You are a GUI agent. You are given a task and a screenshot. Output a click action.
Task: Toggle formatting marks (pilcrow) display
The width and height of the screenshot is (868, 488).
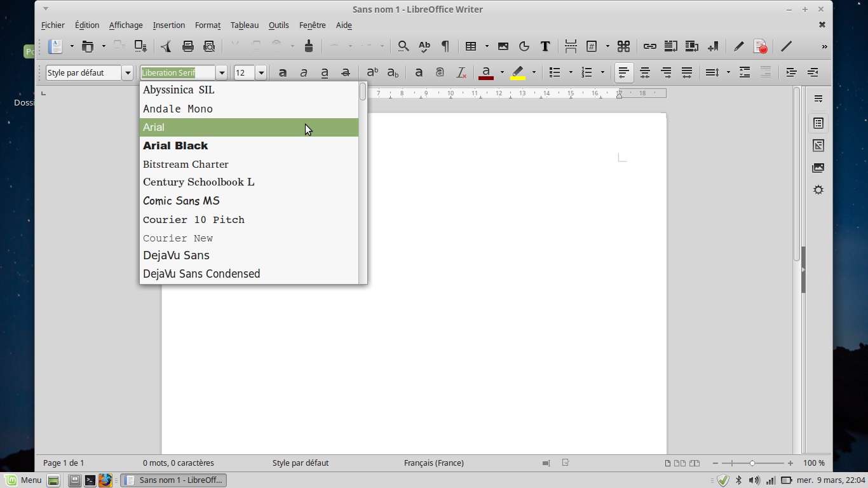pyautogui.click(x=445, y=46)
